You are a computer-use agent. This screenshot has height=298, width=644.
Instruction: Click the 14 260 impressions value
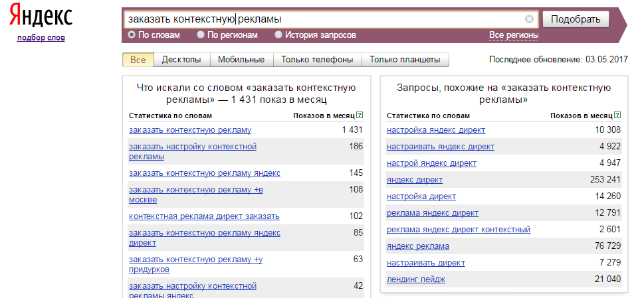[608, 196]
